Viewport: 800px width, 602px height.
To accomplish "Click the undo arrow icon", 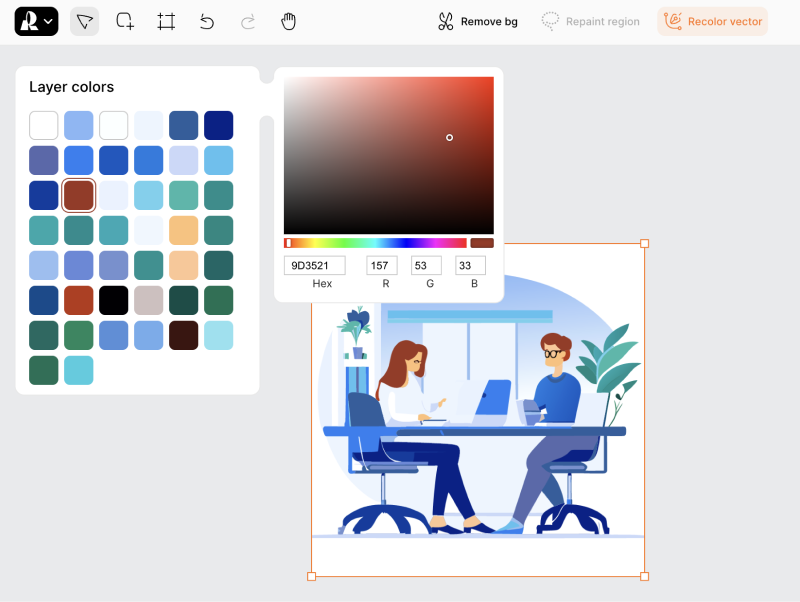I will [207, 21].
